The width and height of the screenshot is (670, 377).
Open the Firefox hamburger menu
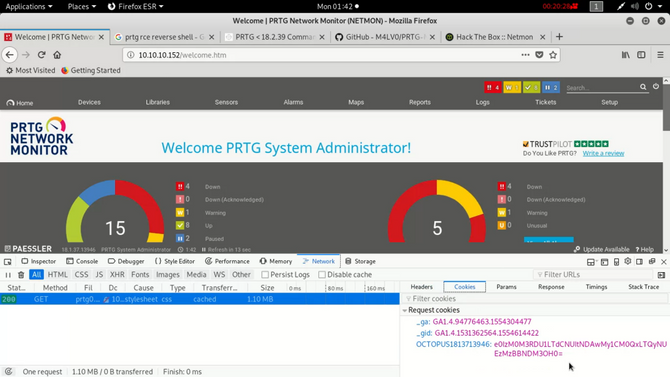coord(660,55)
